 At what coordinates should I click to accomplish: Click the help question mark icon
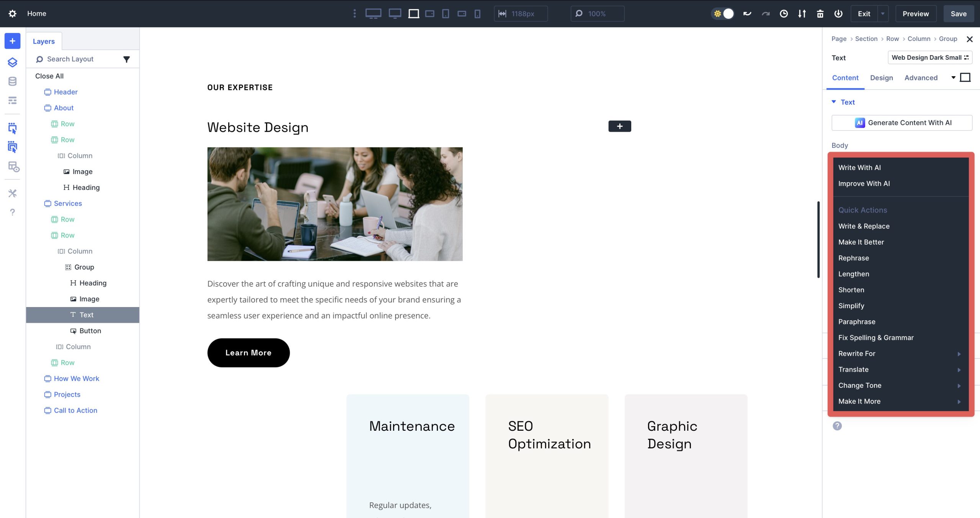pos(12,212)
